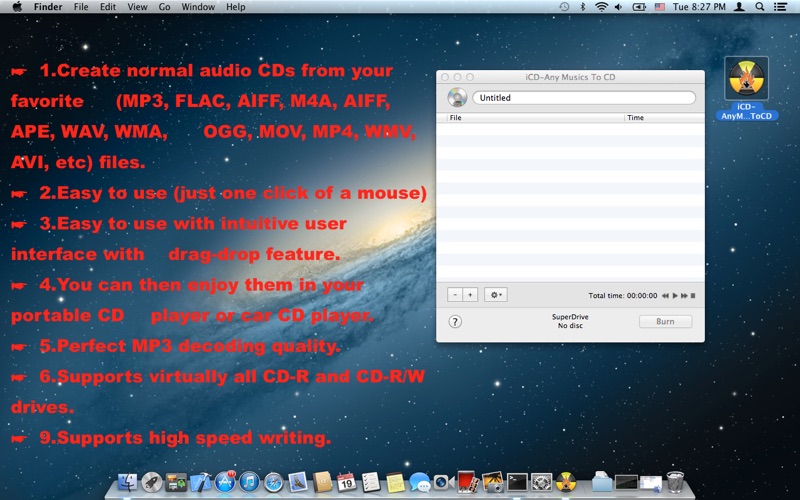Viewport: 800px width, 500px height.
Task: Add a track with plus button
Action: (470, 295)
